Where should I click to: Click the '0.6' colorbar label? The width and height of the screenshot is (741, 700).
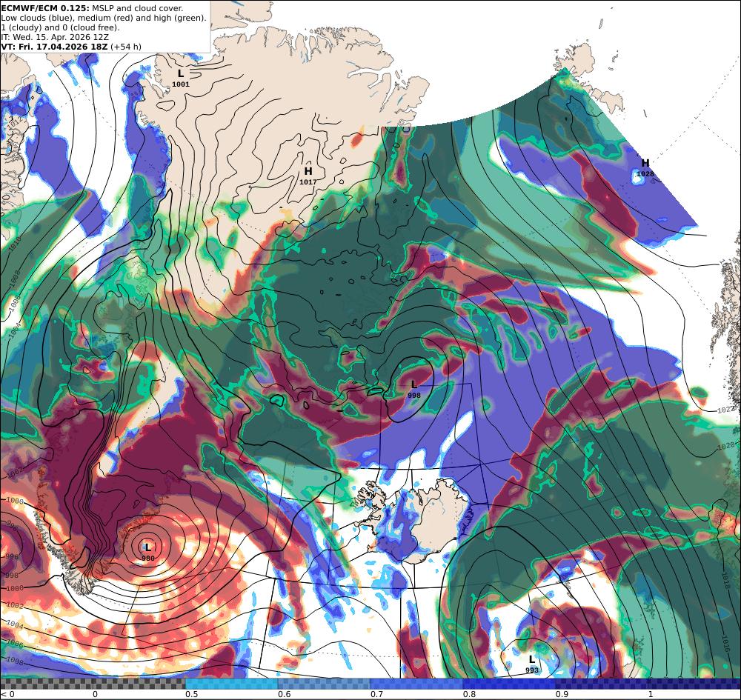(284, 694)
